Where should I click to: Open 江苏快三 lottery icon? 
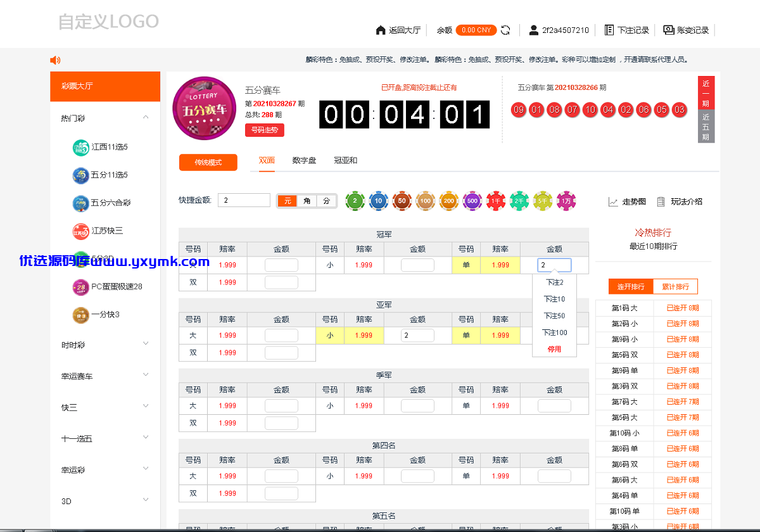[x=80, y=231]
